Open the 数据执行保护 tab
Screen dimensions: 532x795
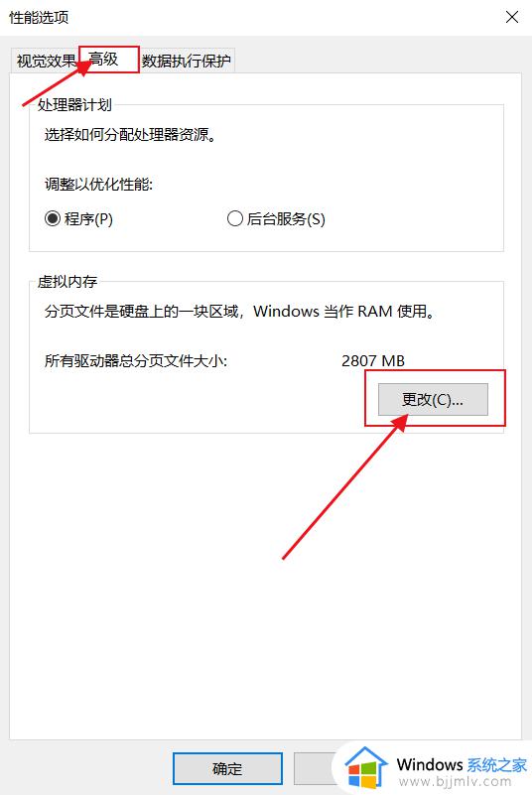[x=187, y=61]
